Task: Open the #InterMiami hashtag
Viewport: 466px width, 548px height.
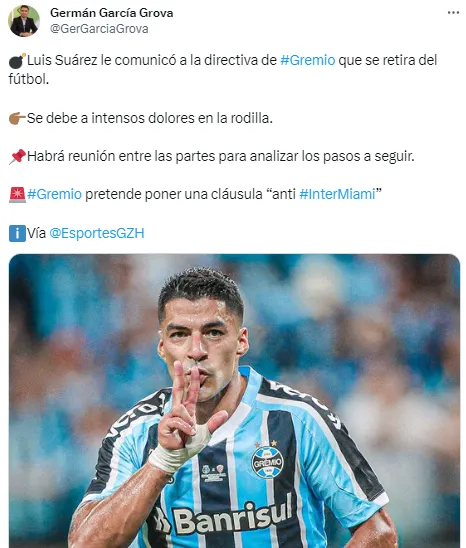Action: (x=337, y=194)
